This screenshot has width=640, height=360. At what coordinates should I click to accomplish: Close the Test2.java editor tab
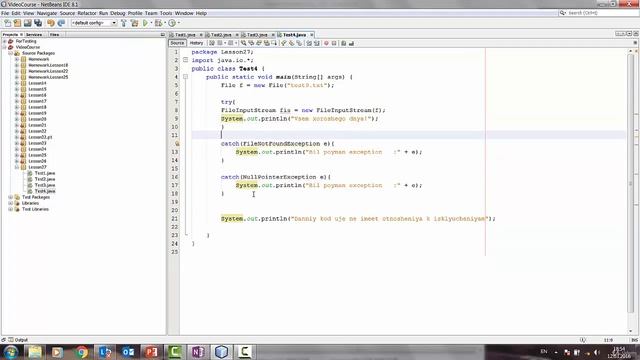click(237, 35)
